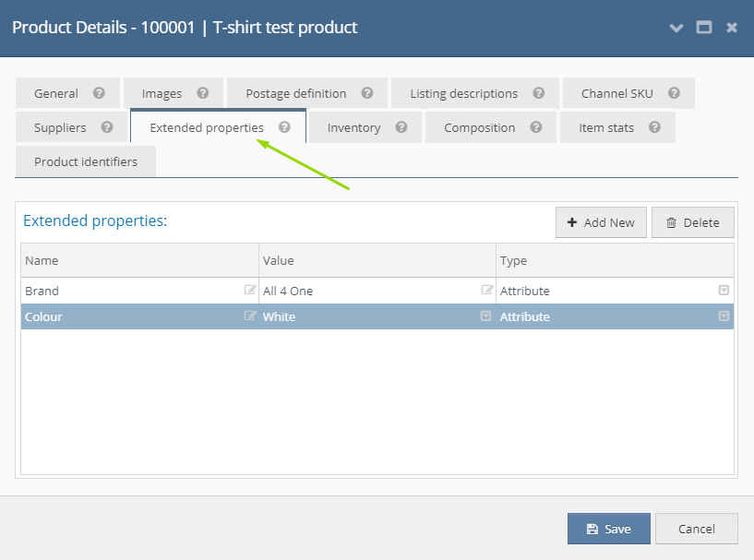This screenshot has height=560, width=754.
Task: Cancel editing the product details
Action: 697,529
